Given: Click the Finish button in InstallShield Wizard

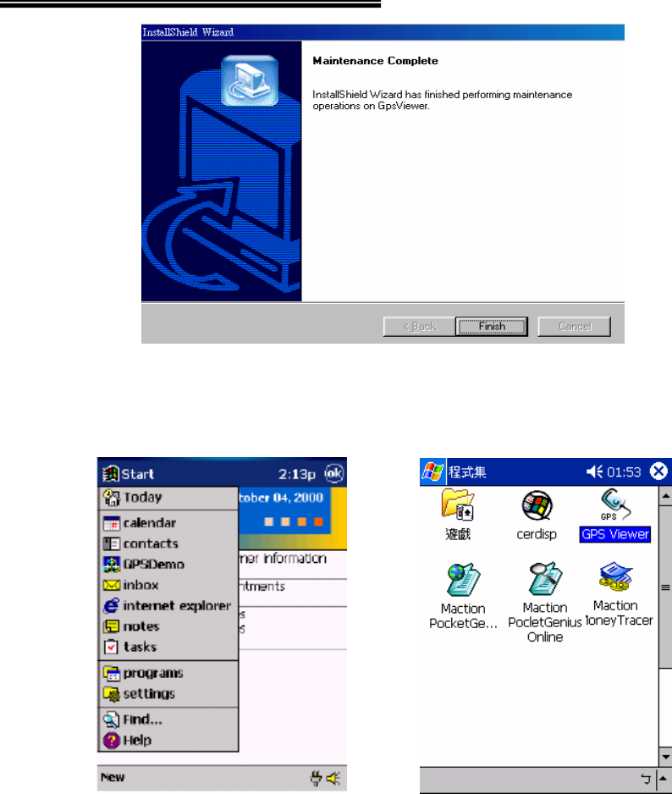Looking at the screenshot, I should (491, 327).
